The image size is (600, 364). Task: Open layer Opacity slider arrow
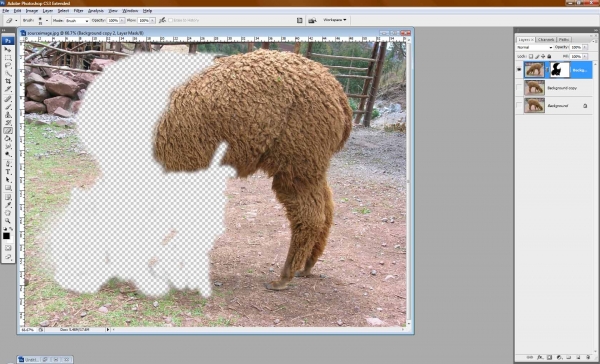(x=585, y=47)
